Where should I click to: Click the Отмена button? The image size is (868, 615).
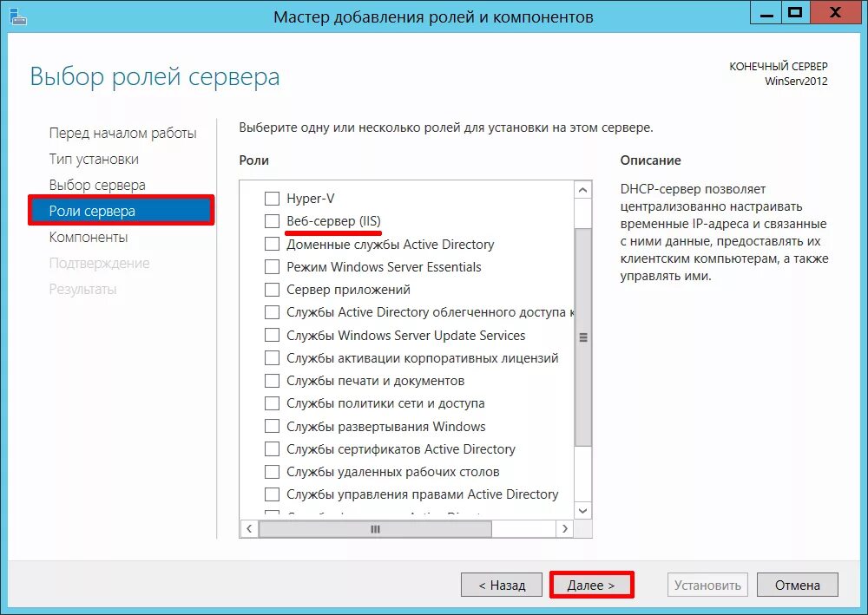click(x=797, y=586)
